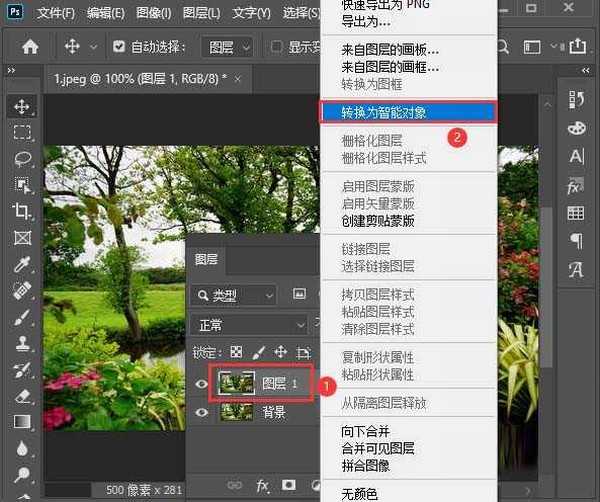Open the 类型 layer filter dropdown
The height and width of the screenshot is (502, 600).
[x=232, y=295]
